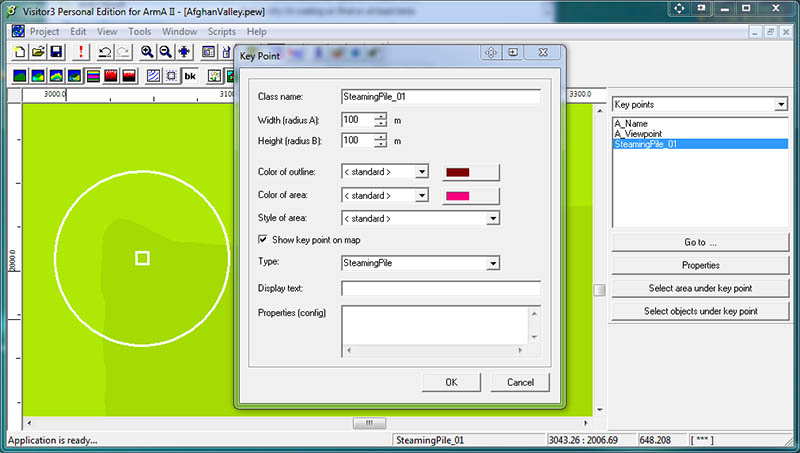Expand the 'Style of area' dropdown
Viewport: 800px width, 453px height.
point(492,218)
